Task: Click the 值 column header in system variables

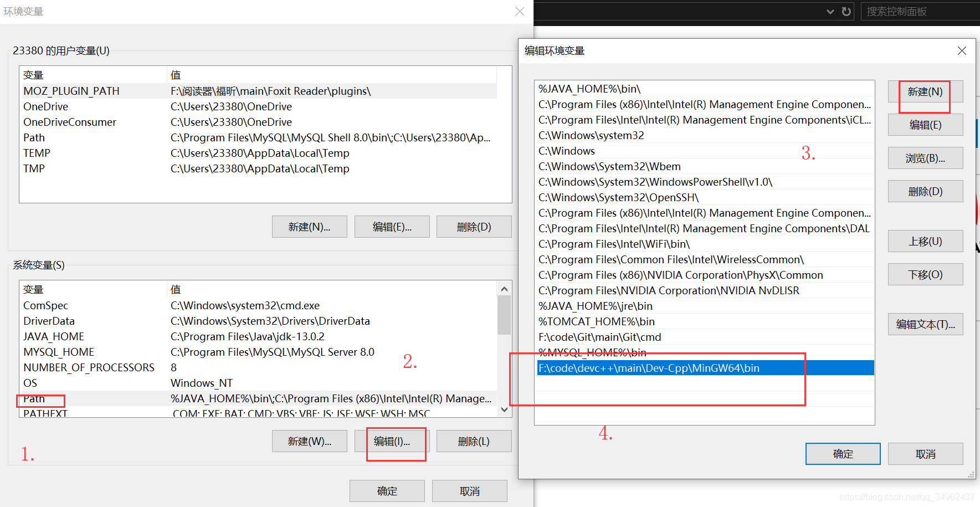Action: coord(332,289)
